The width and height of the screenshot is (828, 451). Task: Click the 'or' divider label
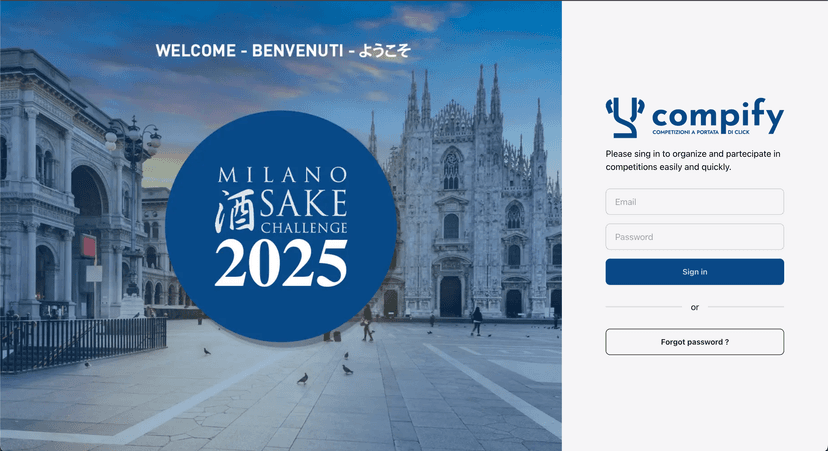point(694,307)
